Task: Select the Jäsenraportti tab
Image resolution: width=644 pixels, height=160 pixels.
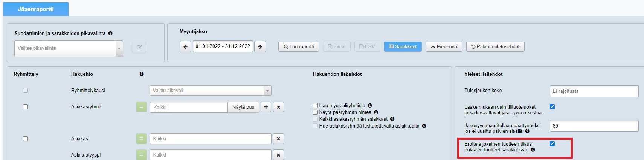Action: pos(36,9)
